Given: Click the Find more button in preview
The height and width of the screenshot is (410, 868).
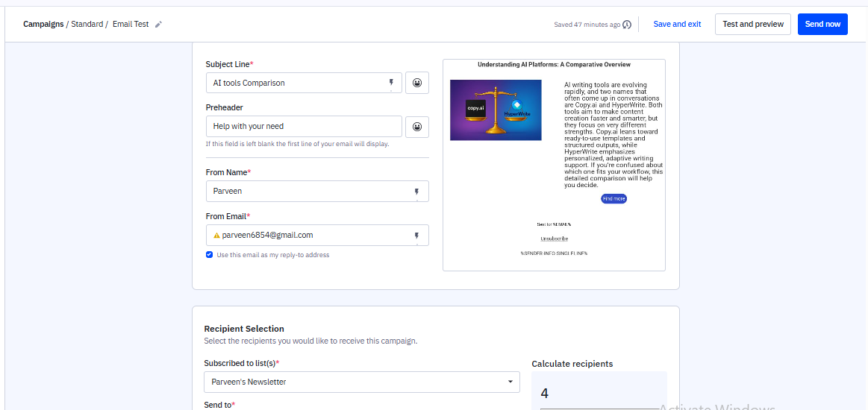Looking at the screenshot, I should (613, 199).
